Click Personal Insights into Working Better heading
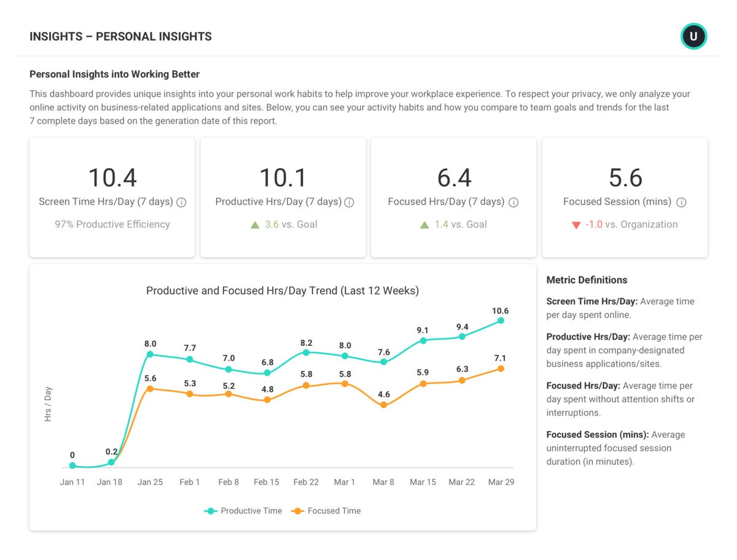 114,74
